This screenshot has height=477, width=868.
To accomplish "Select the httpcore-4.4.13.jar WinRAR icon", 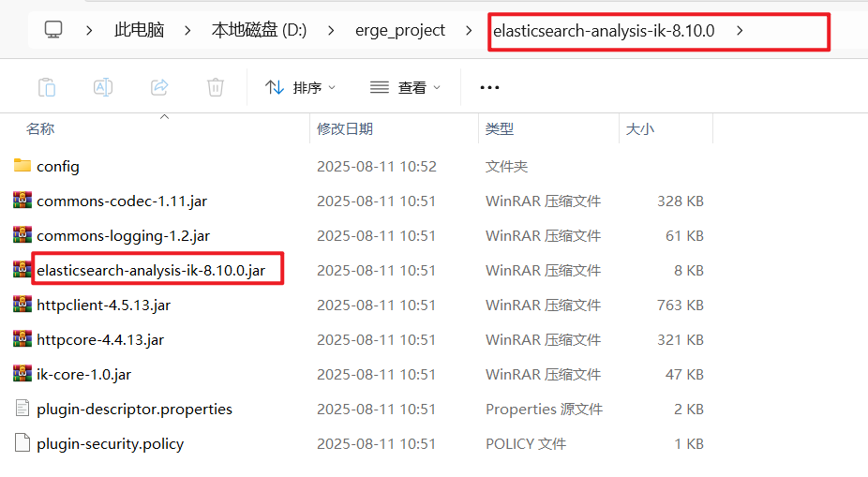I will point(22,338).
